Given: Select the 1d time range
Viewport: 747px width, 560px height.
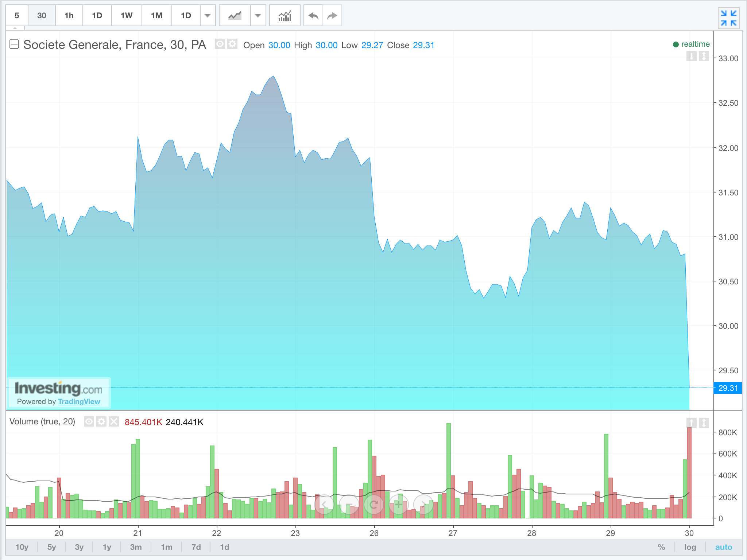Looking at the screenshot, I should point(225,547).
